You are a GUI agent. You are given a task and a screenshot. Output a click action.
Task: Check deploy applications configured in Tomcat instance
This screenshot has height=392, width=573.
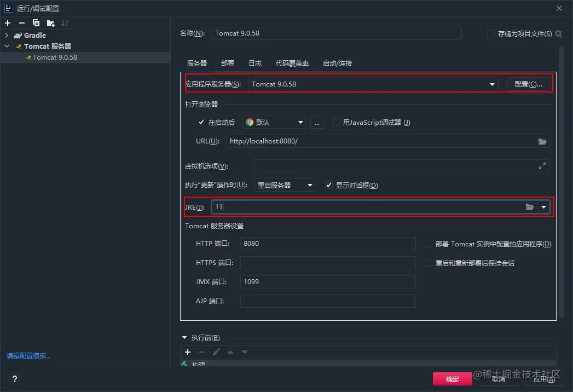(x=429, y=244)
